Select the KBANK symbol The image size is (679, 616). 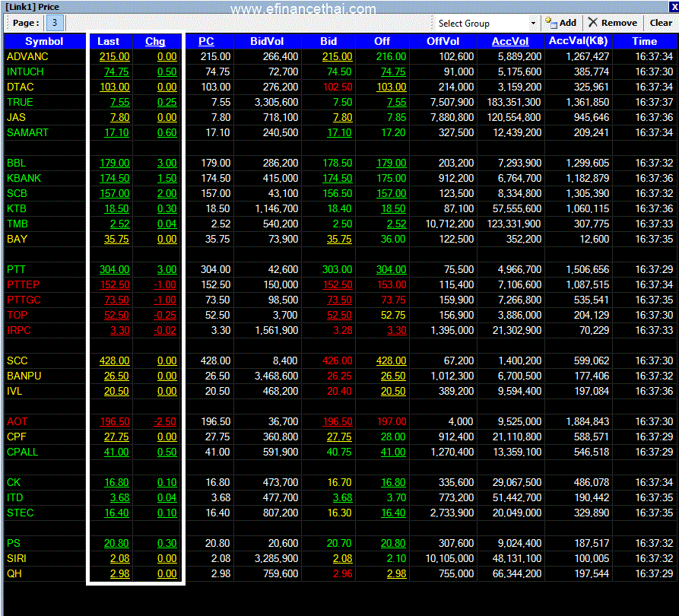point(24,178)
